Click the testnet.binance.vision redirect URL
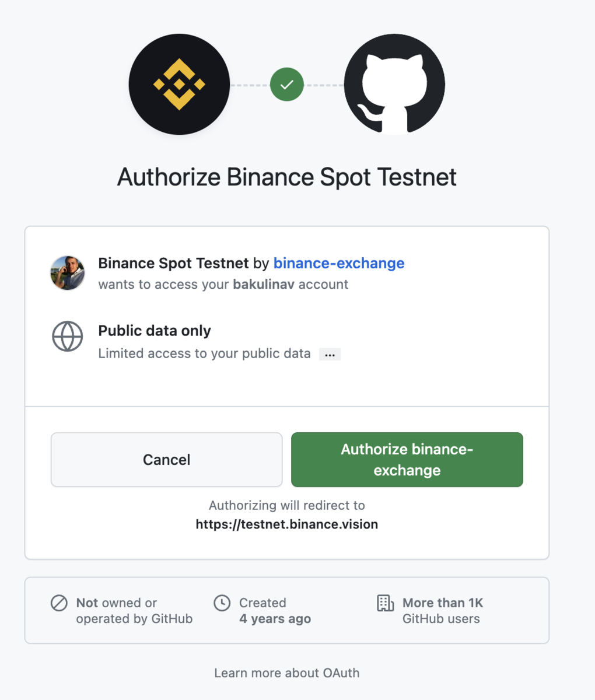Image resolution: width=595 pixels, height=700 pixels. tap(286, 524)
